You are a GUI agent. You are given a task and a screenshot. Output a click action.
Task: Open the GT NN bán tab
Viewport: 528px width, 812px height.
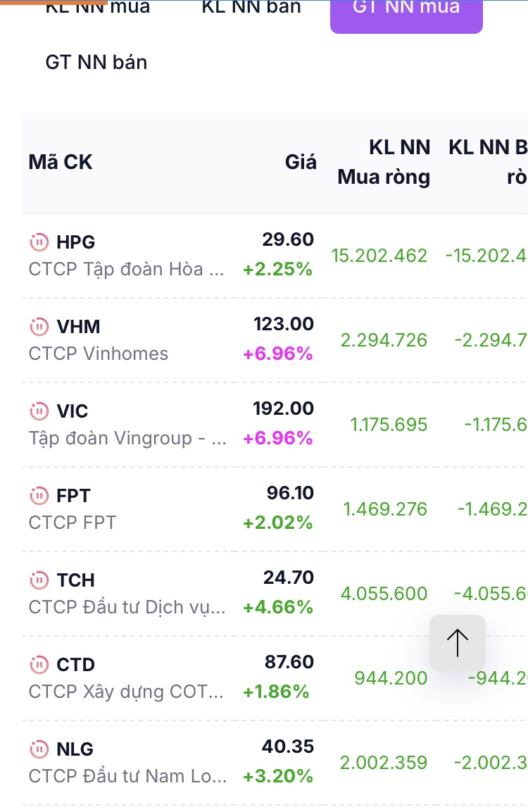point(96,63)
